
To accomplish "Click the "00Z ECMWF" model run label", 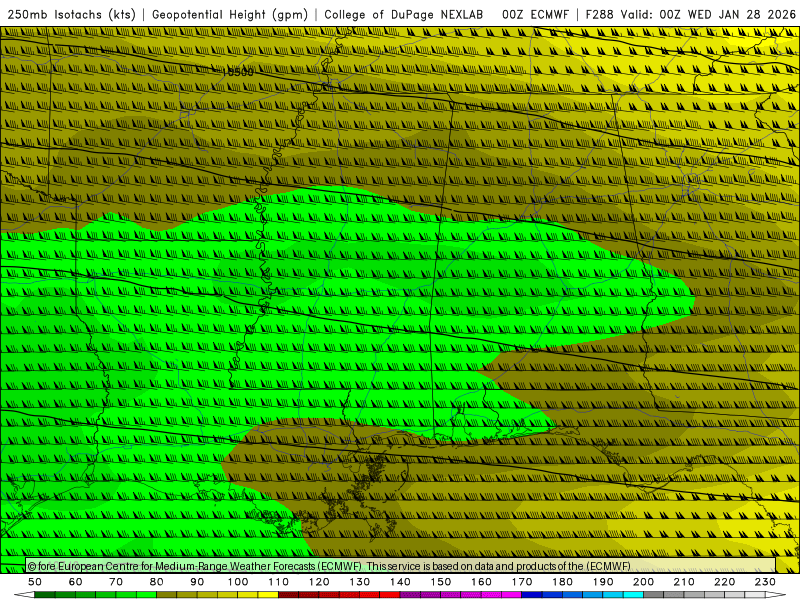I will tap(535, 15).
